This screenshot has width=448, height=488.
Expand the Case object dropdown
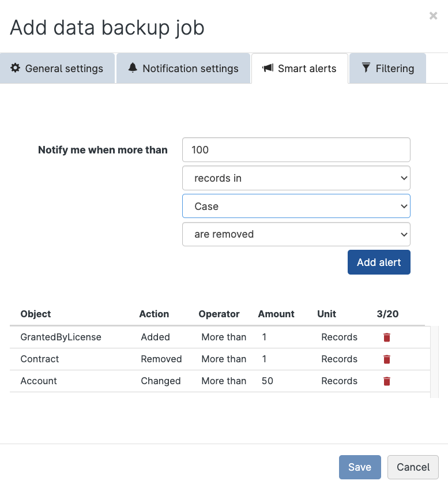(x=296, y=206)
